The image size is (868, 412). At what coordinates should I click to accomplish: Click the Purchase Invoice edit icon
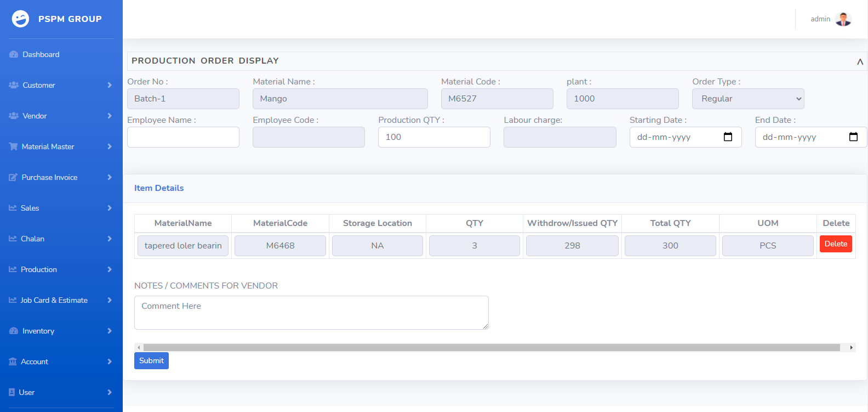pos(13,177)
